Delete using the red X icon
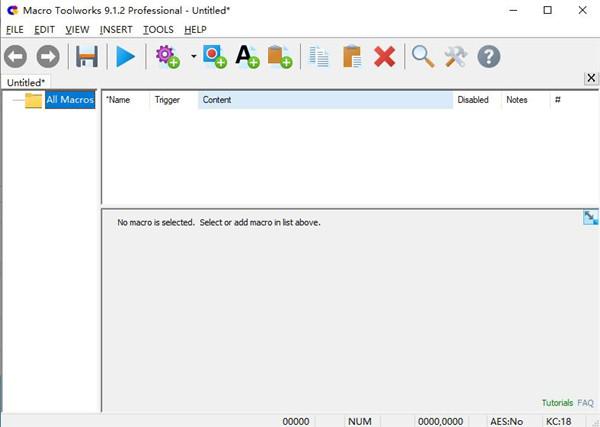Screen dimensions: 600x427 384,57
